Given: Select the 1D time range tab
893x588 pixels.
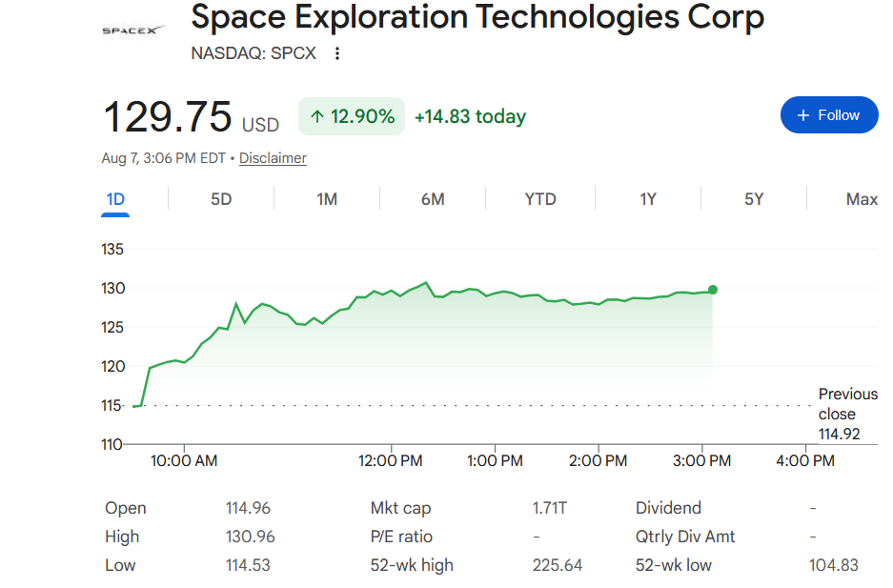Looking at the screenshot, I should coord(115,199).
